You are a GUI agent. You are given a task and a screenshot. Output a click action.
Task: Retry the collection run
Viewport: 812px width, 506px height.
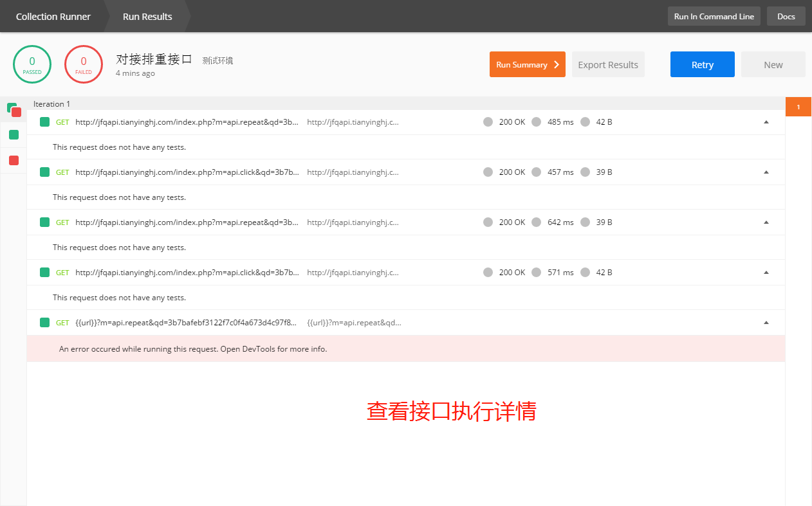702,64
